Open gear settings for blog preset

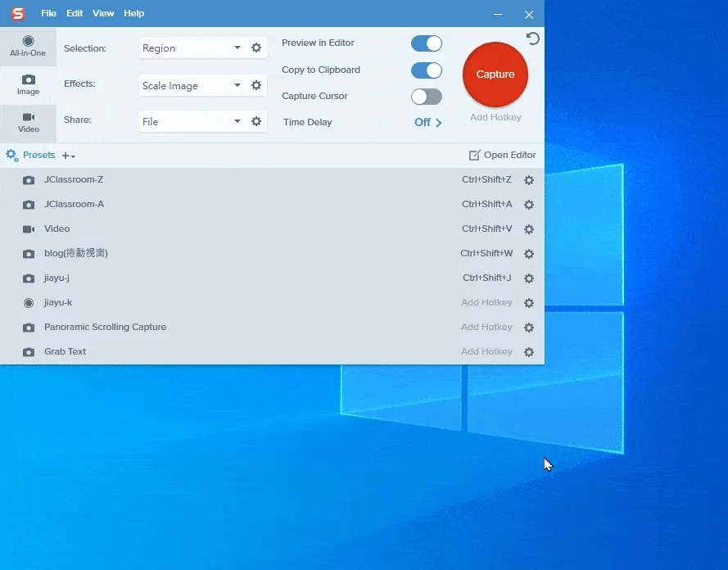pyautogui.click(x=529, y=254)
